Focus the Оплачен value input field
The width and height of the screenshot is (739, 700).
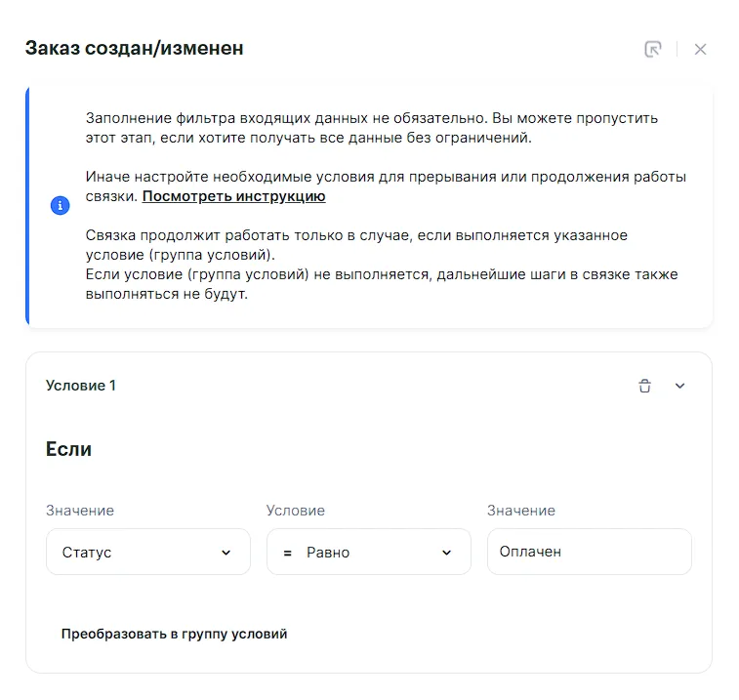(x=589, y=552)
